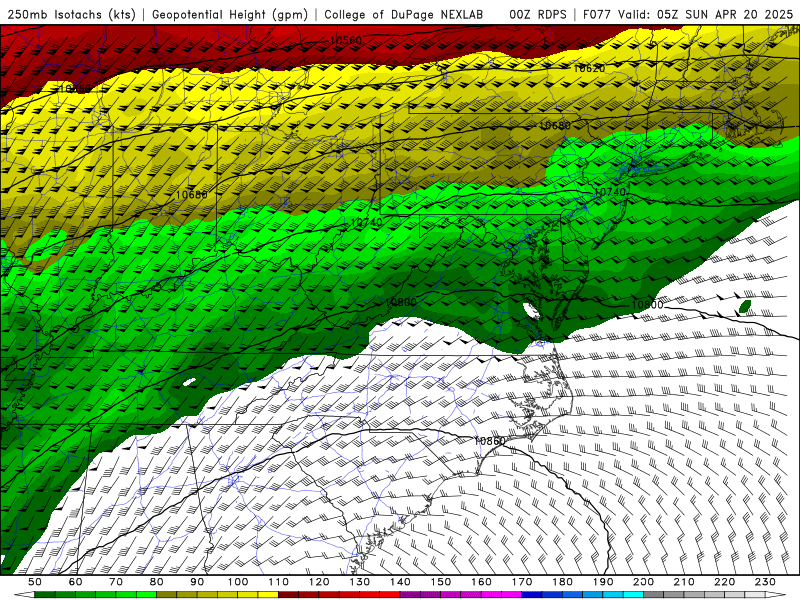Click the white oval gap near Chesapeake Bay
This screenshot has height=600, width=800.
coord(532,310)
